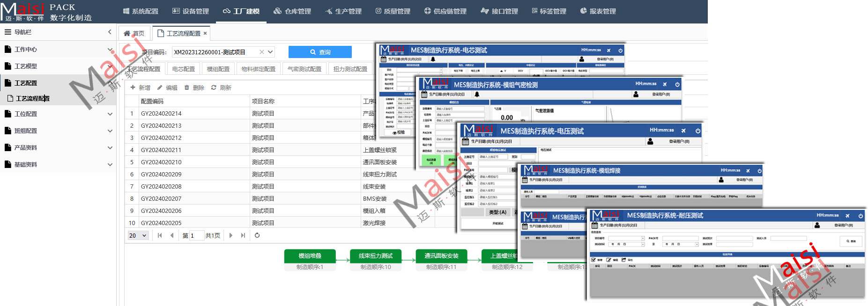Screen dimensions: 868x306
Task: Click the pagination reload icon
Action: (x=257, y=235)
